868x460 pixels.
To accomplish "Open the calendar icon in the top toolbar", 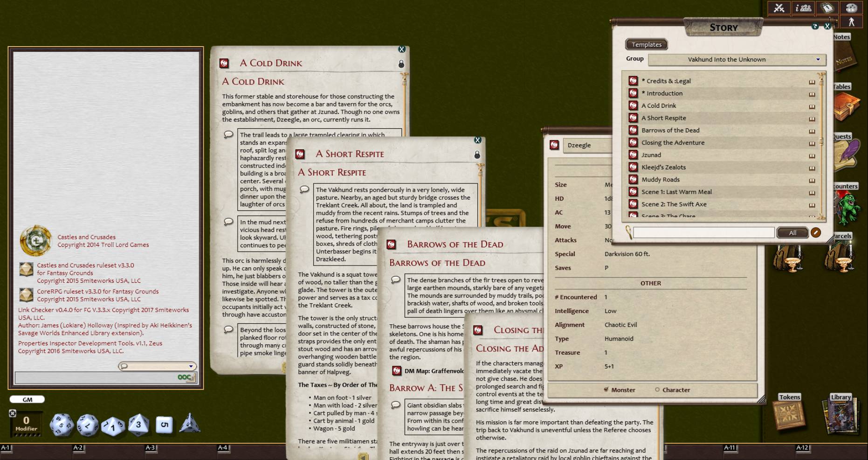I will tap(827, 8).
